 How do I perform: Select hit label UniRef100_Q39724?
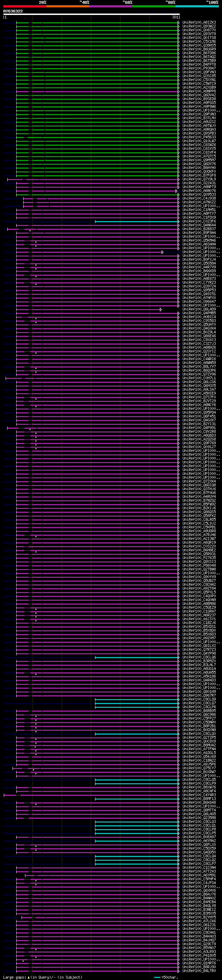[x=199, y=286]
